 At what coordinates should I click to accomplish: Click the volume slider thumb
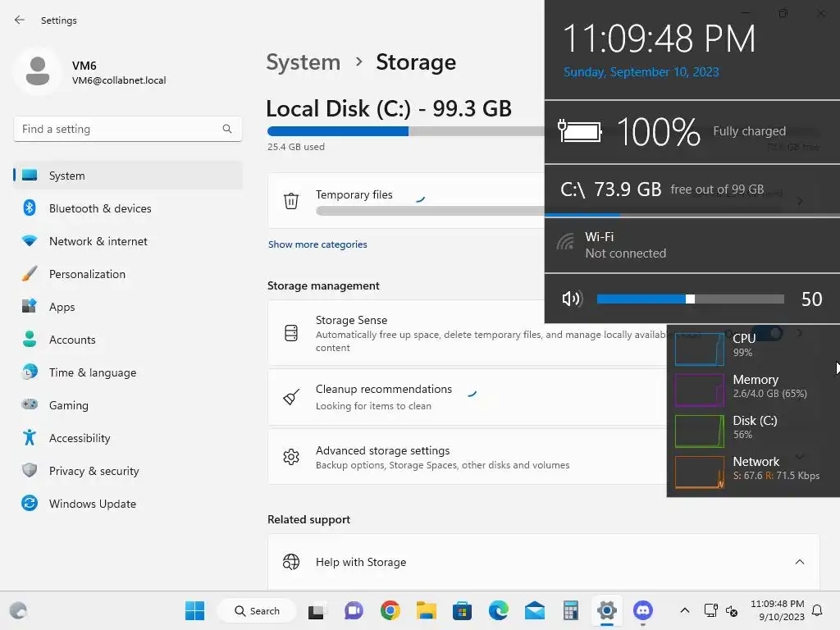690,299
